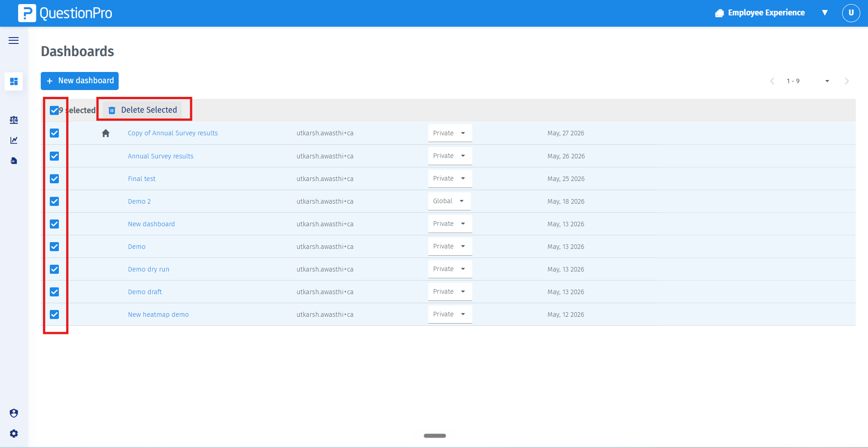Open the Demo dry run dashboard
This screenshot has height=448, width=868.
tap(149, 269)
